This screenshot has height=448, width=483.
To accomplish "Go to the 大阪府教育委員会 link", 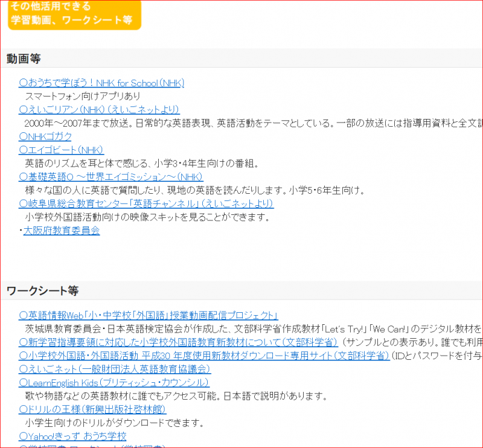I will (62, 230).
